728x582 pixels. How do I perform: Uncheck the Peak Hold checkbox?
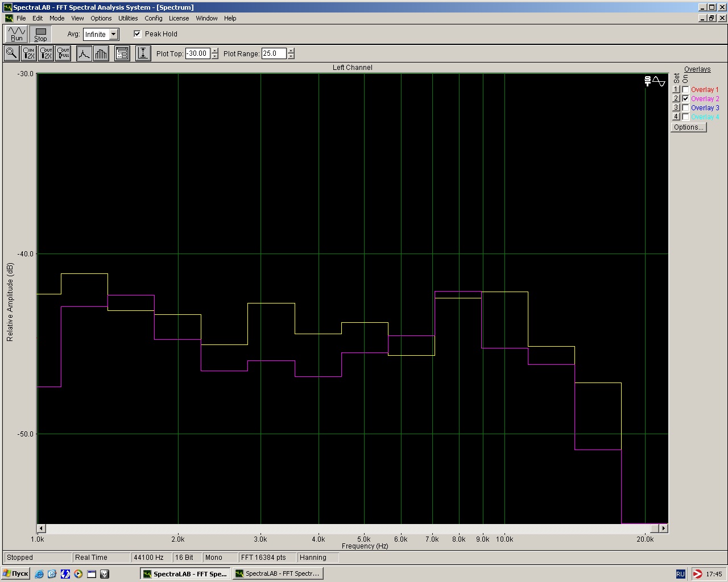137,34
